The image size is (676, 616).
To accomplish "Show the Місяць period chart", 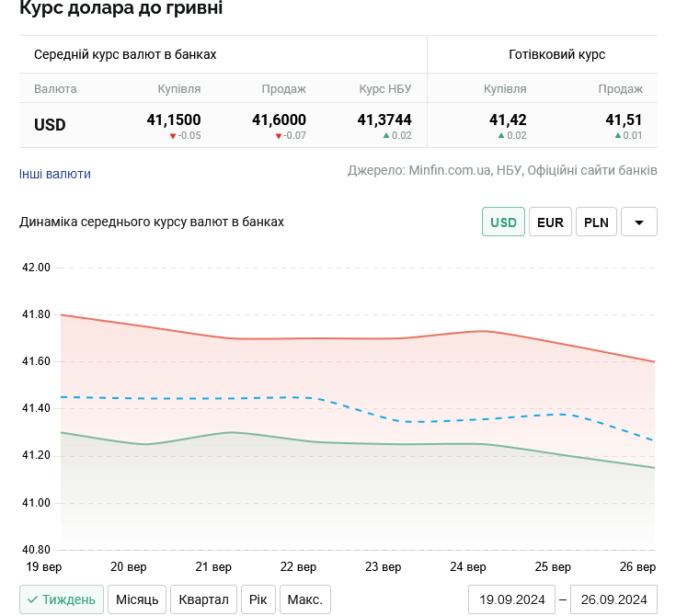I will (137, 600).
